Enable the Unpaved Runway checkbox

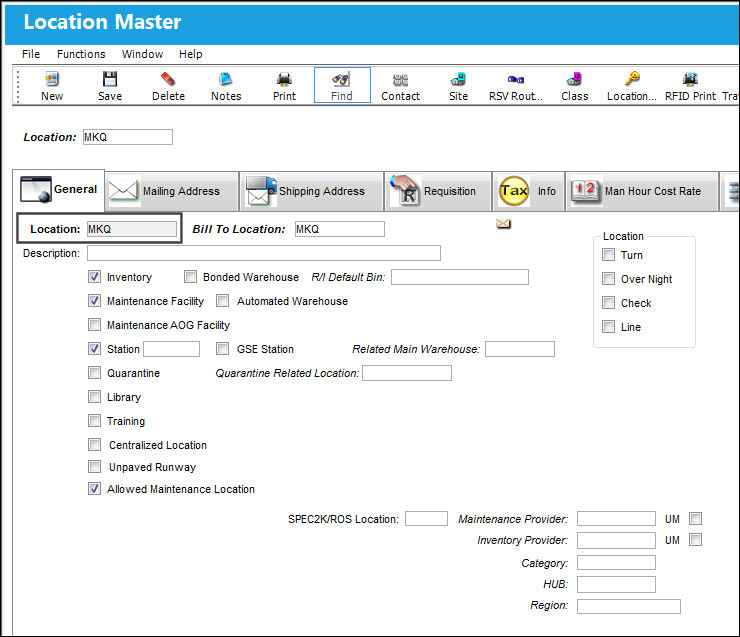(x=94, y=467)
